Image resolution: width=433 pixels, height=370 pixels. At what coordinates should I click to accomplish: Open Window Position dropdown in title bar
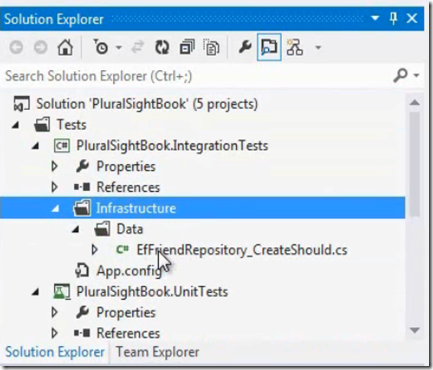click(x=375, y=18)
